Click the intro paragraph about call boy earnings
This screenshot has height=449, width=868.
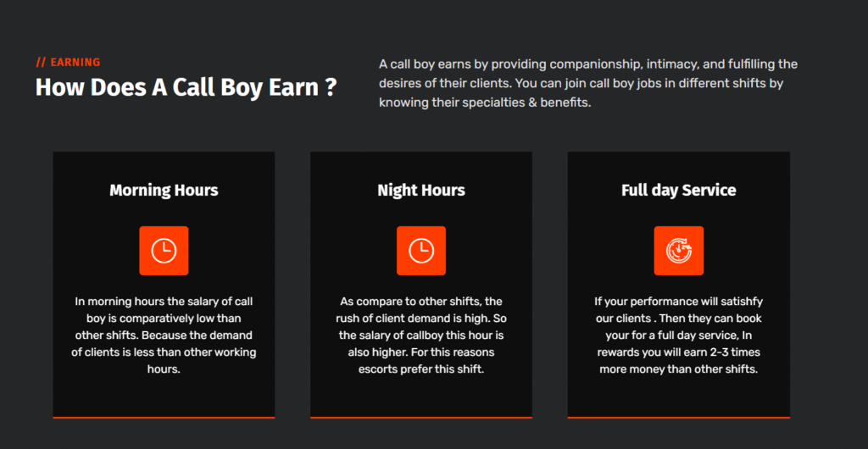[x=588, y=84]
